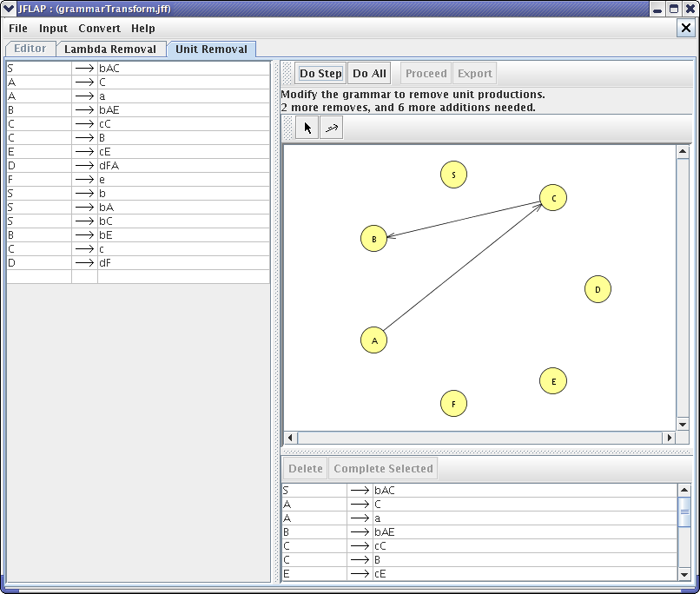Switch to the Lambda Removal tab
Screen dimensions: 700x594
110,49
